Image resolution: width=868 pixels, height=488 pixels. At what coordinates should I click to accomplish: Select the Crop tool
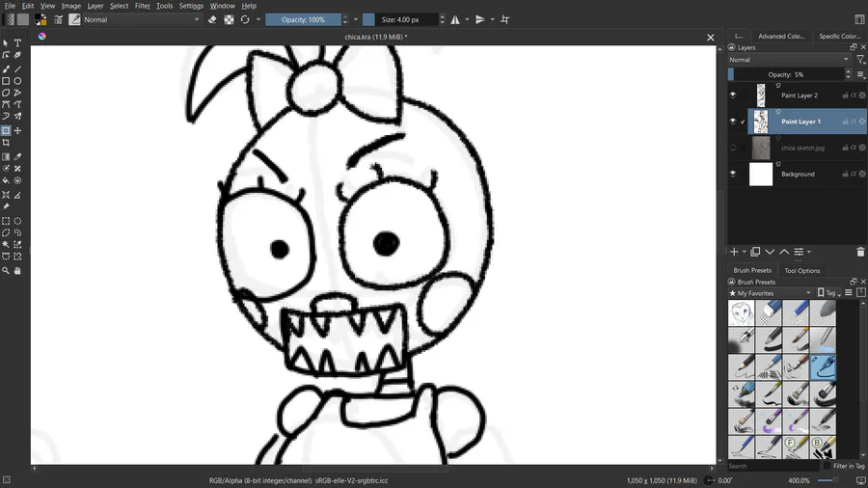[x=6, y=143]
